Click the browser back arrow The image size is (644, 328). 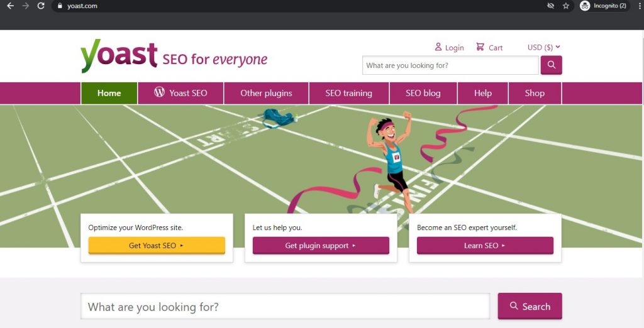10,6
